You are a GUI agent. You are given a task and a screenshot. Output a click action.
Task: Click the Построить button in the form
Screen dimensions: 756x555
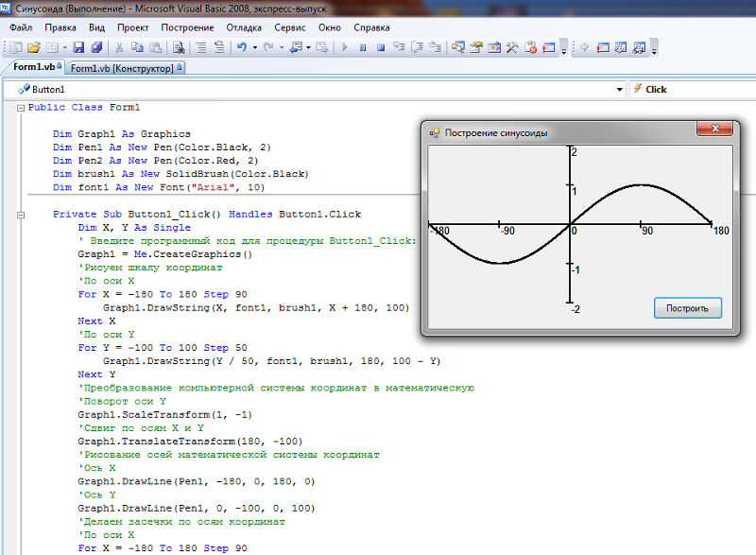(x=688, y=308)
